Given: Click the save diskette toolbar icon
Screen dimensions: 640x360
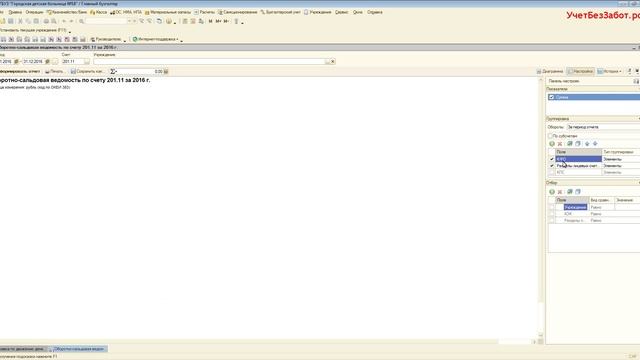Looking at the screenshot, I should tap(11, 21).
